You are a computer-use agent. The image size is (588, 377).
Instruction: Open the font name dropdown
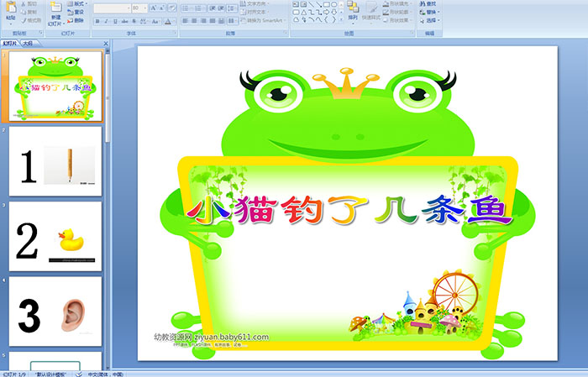click(x=129, y=8)
